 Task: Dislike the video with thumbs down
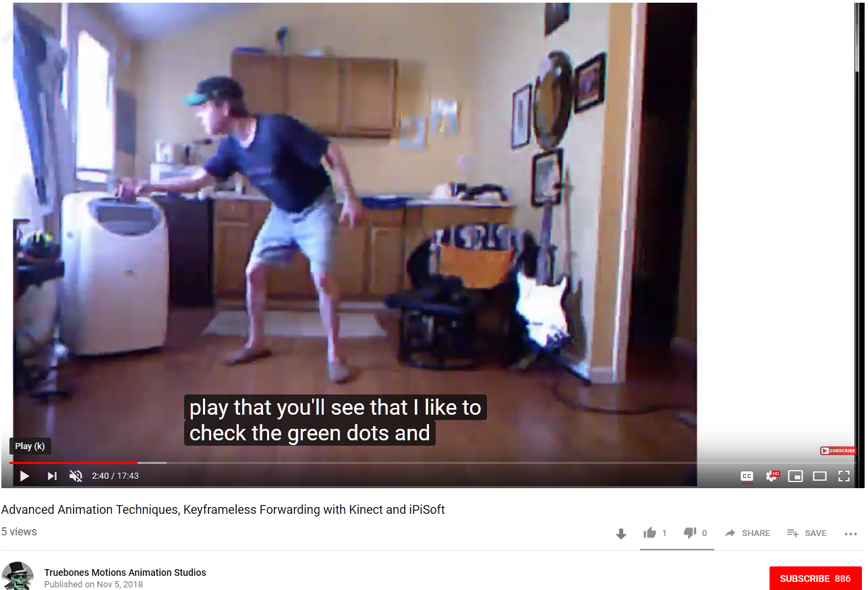[695, 533]
